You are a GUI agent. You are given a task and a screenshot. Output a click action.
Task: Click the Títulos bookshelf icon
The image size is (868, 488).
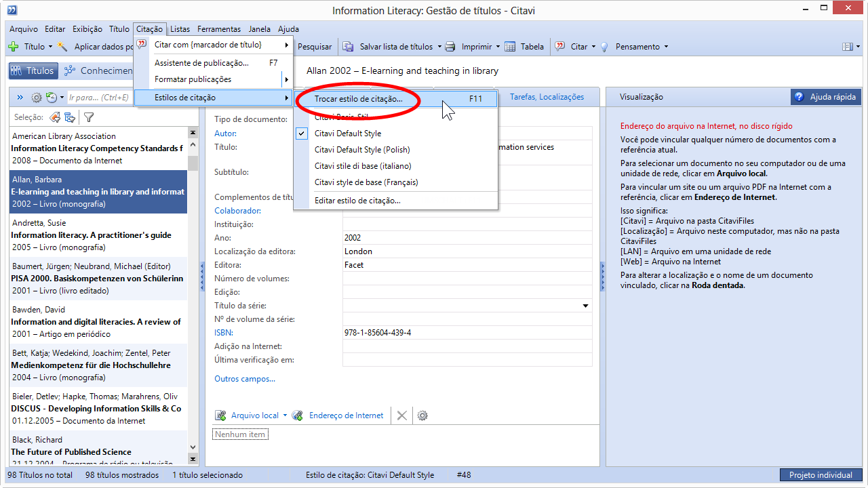(x=18, y=70)
